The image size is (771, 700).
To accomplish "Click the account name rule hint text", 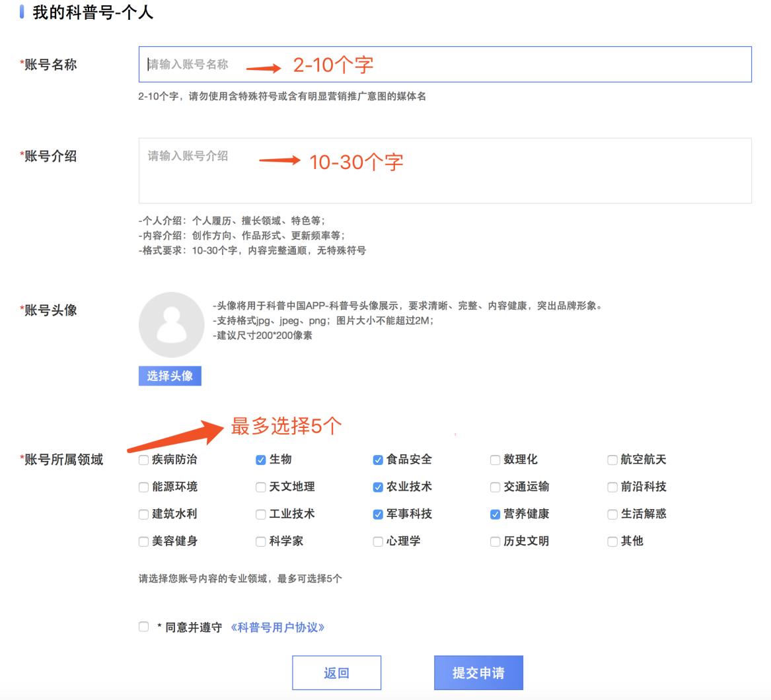I will coord(282,96).
